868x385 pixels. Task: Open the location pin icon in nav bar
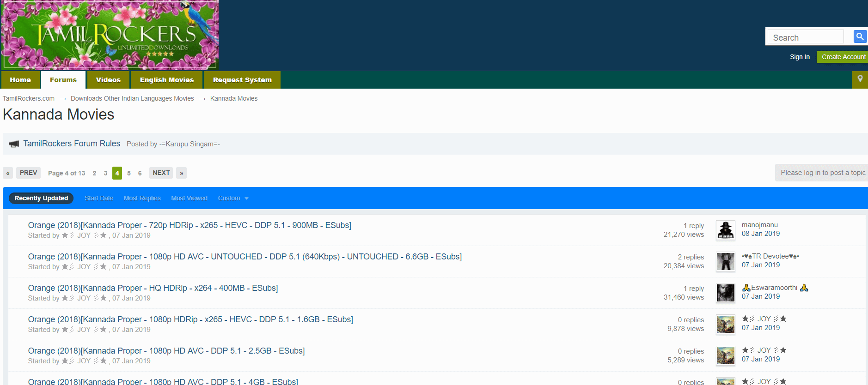click(860, 79)
